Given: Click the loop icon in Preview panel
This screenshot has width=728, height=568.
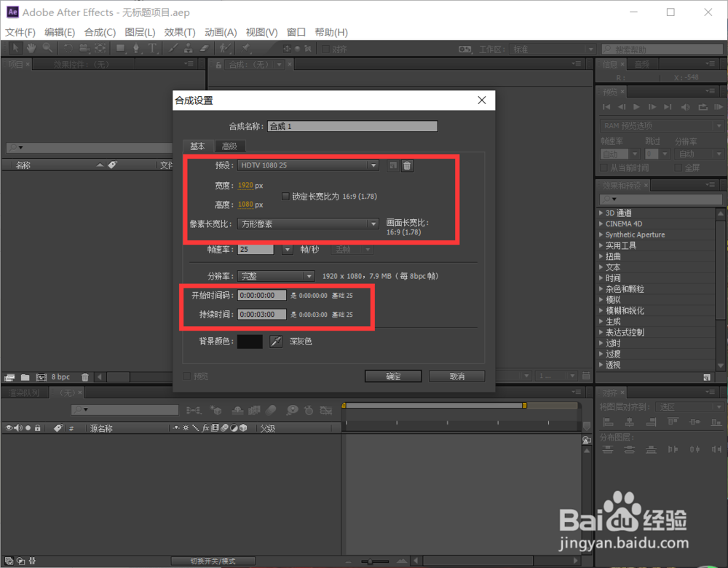Looking at the screenshot, I should click(703, 107).
